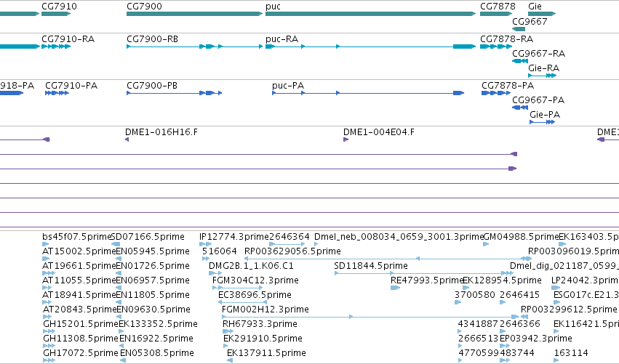Image resolution: width=619 pixels, height=364 pixels.
Task: Open Dmel_neb_008034_0659_3001.3prime entry
Action: pos(399,237)
